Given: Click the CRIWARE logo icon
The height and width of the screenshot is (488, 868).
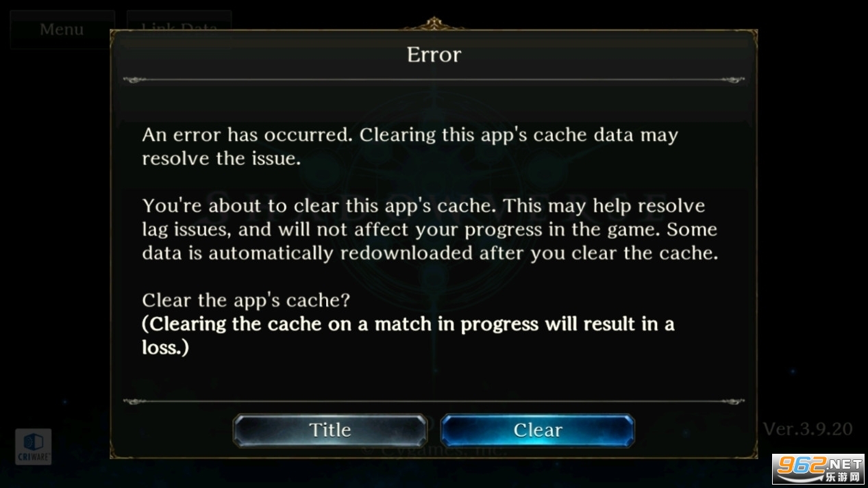Looking at the screenshot, I should pos(34,446).
